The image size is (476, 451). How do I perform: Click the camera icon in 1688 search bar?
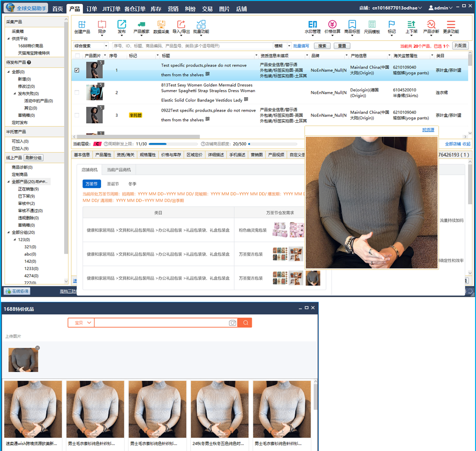tap(232, 323)
